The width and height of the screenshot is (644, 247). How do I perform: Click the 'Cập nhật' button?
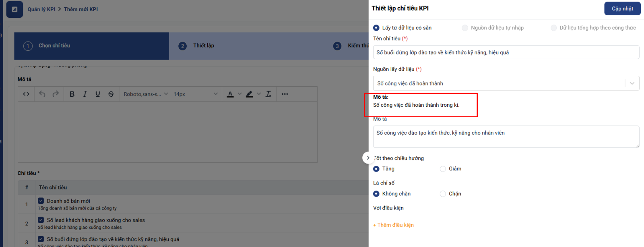click(x=622, y=8)
